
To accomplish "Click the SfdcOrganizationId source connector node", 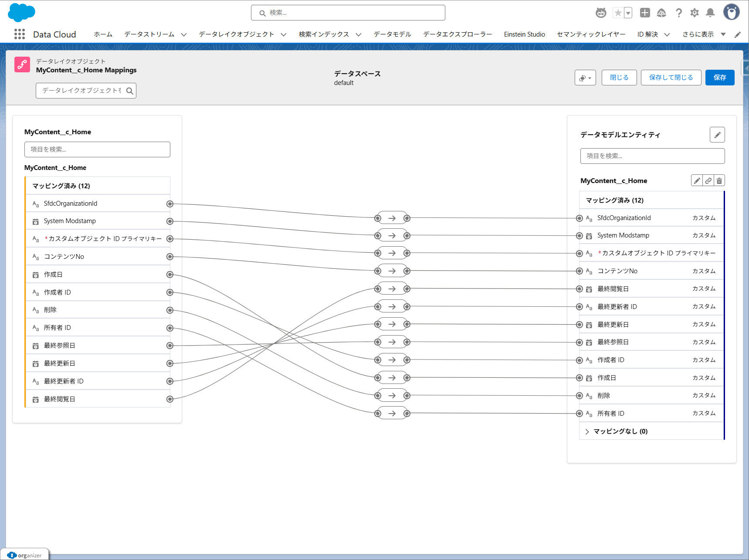I will pyautogui.click(x=170, y=204).
